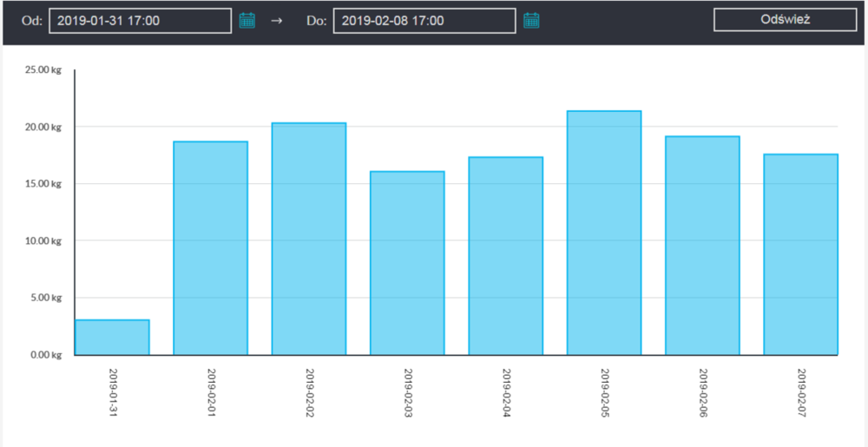The image size is (868, 447).
Task: Select the bar for 2019-02-07
Action: (x=800, y=254)
